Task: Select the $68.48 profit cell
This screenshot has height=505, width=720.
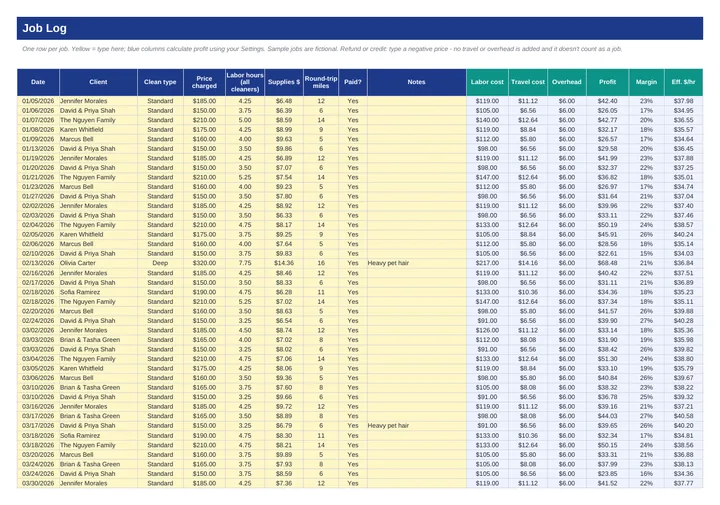Action: (608, 263)
